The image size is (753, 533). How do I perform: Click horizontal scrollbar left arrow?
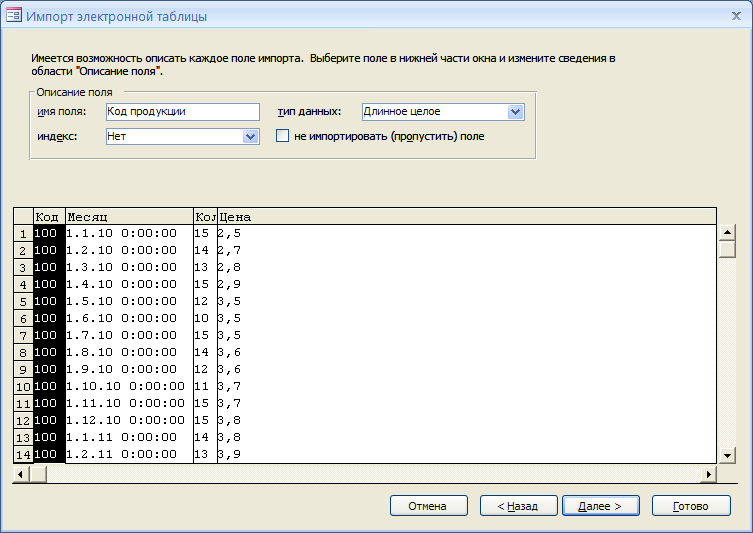point(20,474)
